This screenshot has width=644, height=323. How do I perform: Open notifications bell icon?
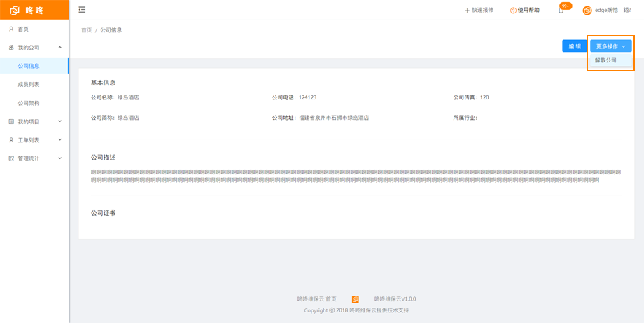(x=561, y=11)
